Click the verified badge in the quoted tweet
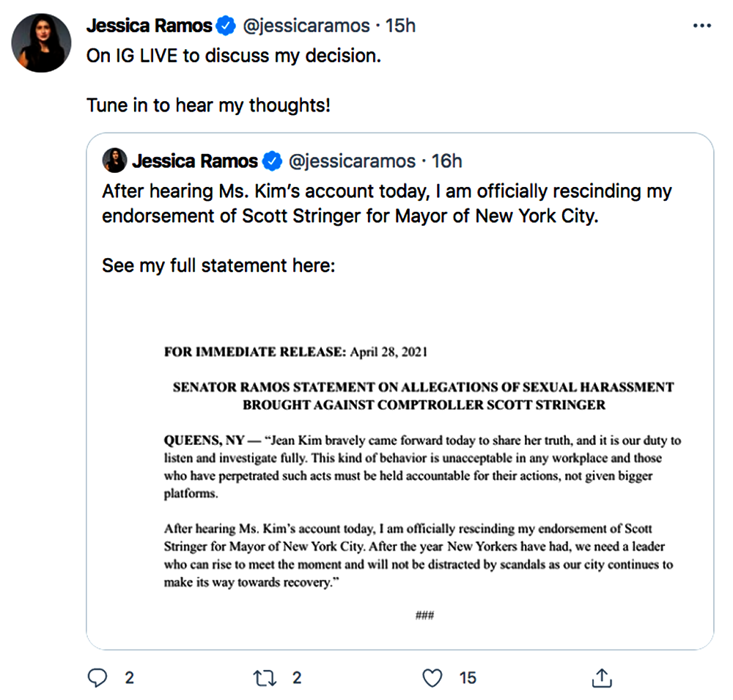Image resolution: width=733 pixels, height=700 pixels. click(272, 161)
